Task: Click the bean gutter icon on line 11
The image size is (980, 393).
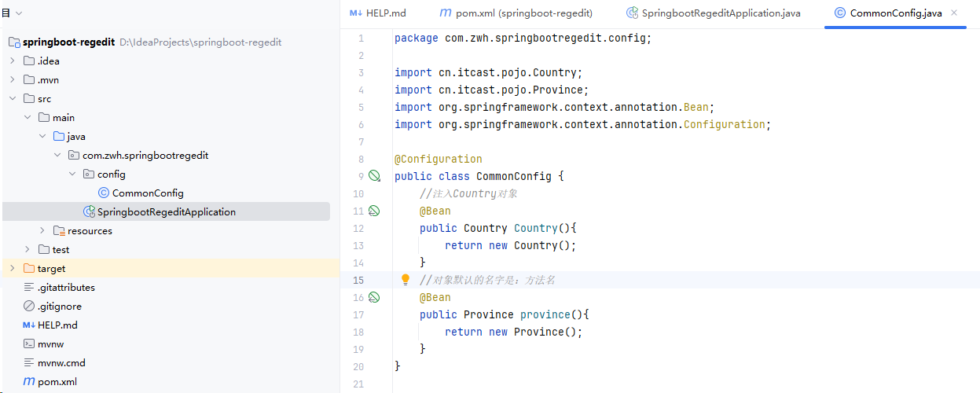Action: tap(374, 211)
